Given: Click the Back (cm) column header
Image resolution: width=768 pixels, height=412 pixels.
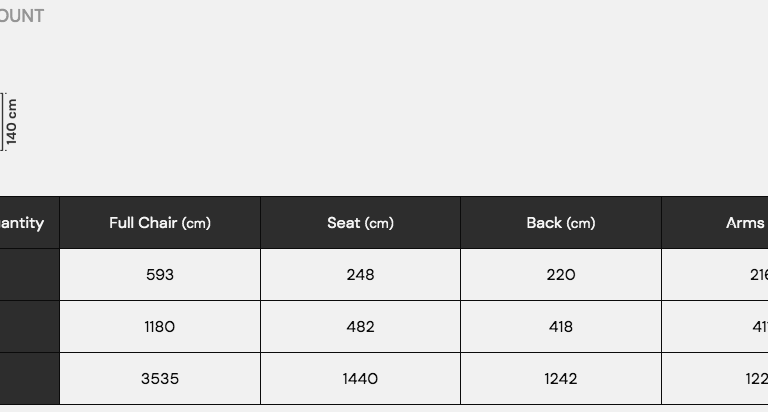Looking at the screenshot, I should pos(561,223).
